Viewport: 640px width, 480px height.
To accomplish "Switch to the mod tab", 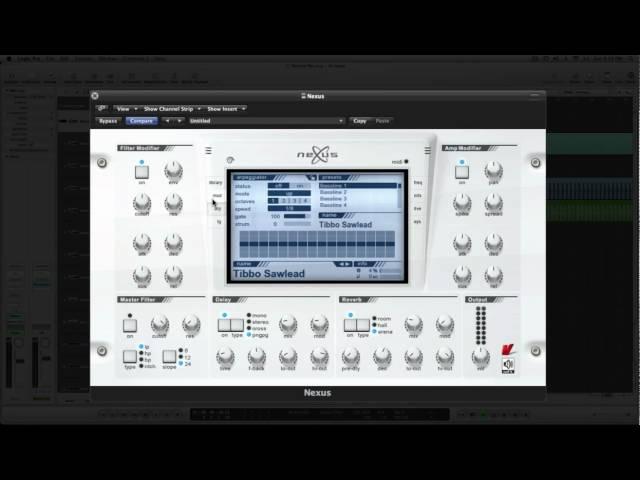I will (217, 196).
